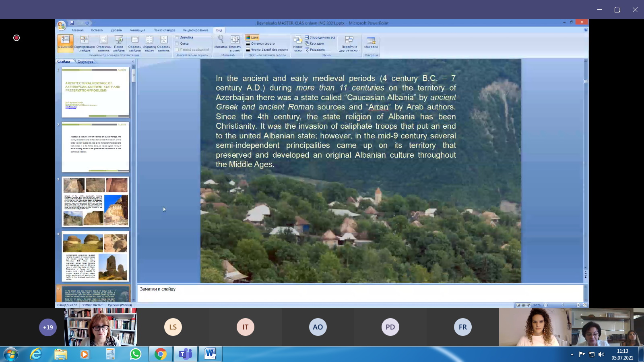Click the LS participant avatar

(x=173, y=327)
